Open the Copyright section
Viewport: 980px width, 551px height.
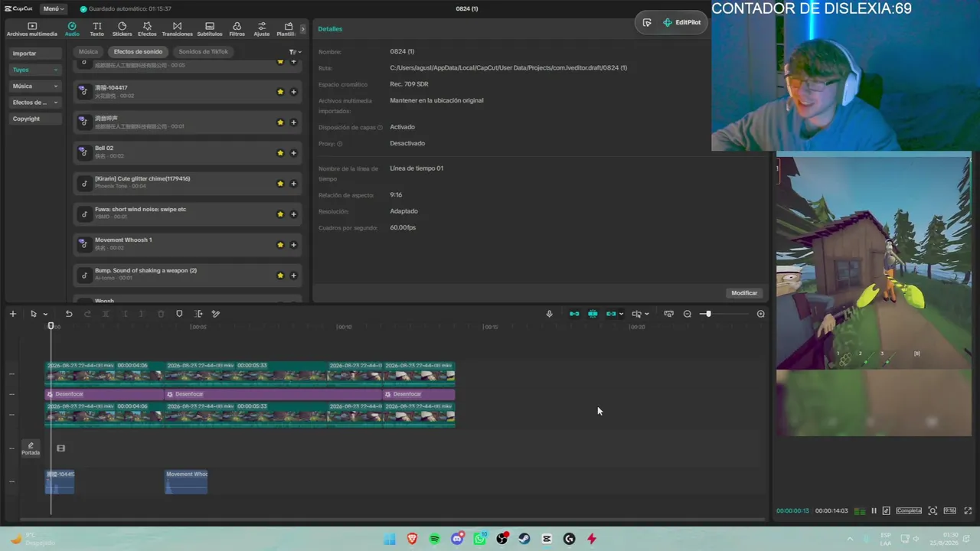(35, 119)
